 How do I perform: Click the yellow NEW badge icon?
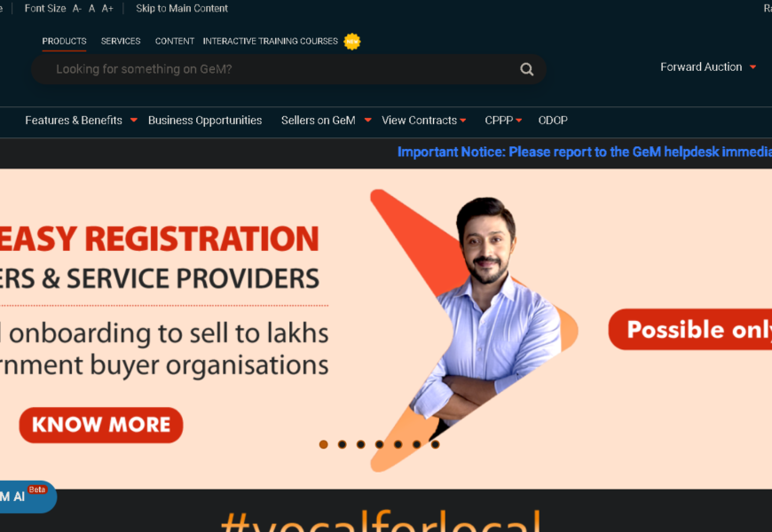point(352,42)
